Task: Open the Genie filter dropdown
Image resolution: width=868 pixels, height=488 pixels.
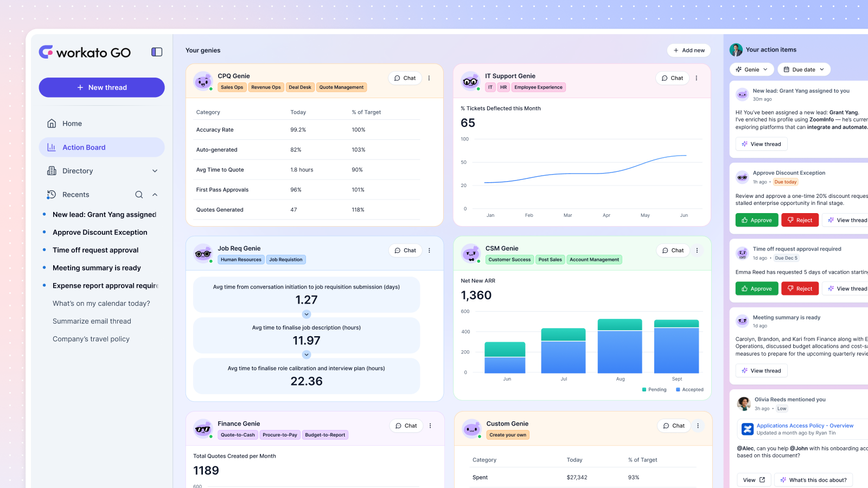Action: (x=751, y=69)
